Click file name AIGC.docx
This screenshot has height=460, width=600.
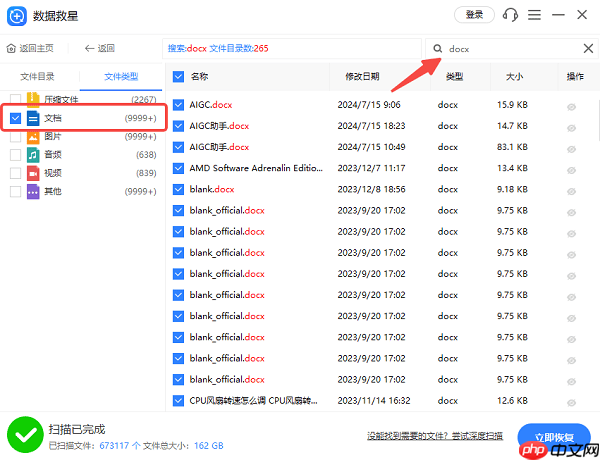[211, 105]
